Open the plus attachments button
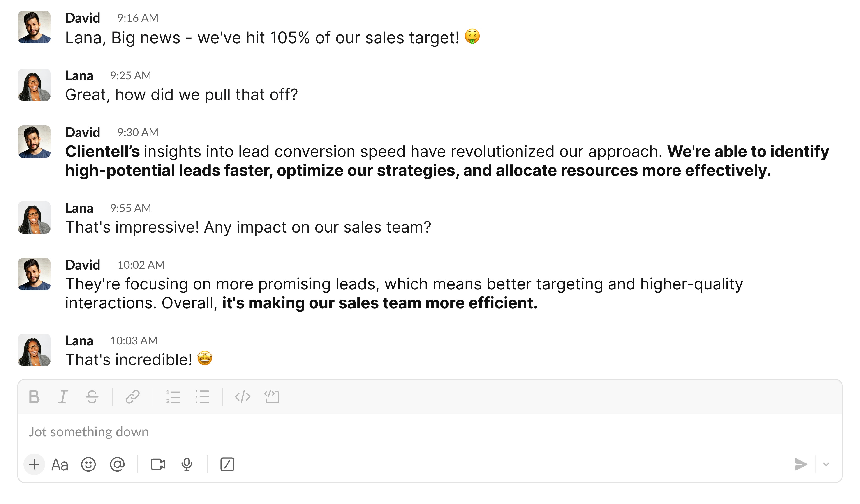860x504 pixels. click(34, 465)
